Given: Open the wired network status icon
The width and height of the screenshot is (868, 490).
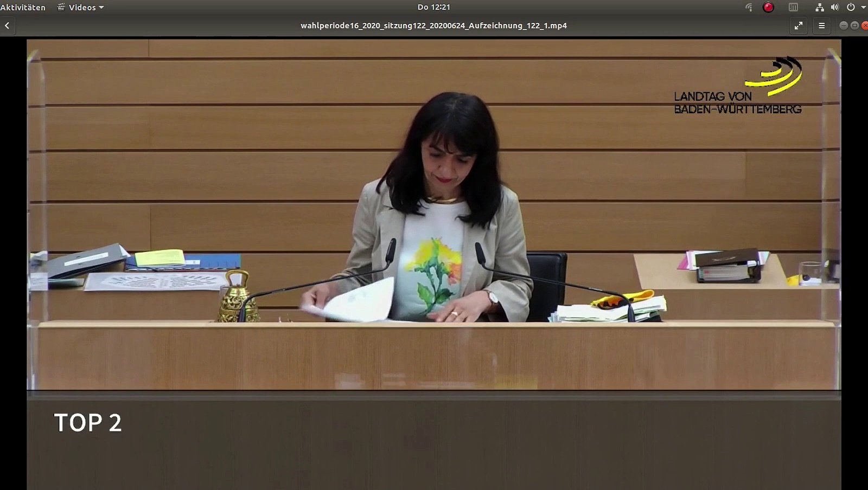Looking at the screenshot, I should point(819,7).
